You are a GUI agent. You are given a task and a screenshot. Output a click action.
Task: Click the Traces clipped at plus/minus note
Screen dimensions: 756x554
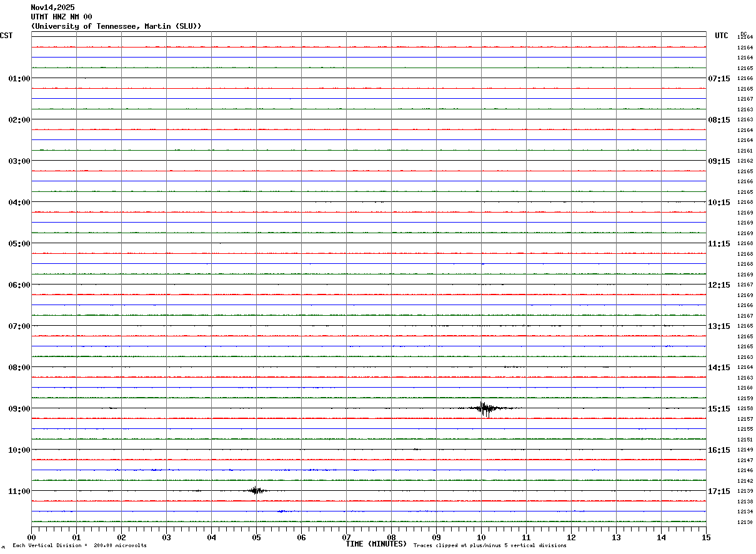click(490, 545)
